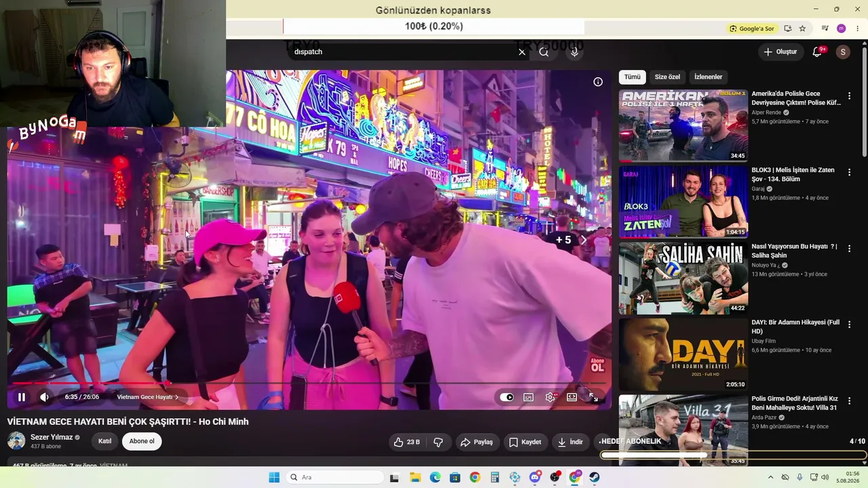Image resolution: width=868 pixels, height=488 pixels.
Task: Click the Abone ol subscribe button
Action: point(142,441)
